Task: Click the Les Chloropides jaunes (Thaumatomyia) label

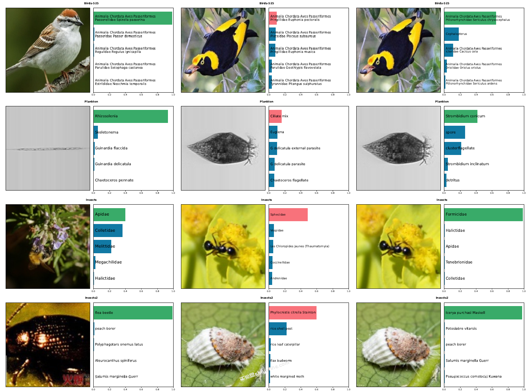Action: click(x=300, y=247)
